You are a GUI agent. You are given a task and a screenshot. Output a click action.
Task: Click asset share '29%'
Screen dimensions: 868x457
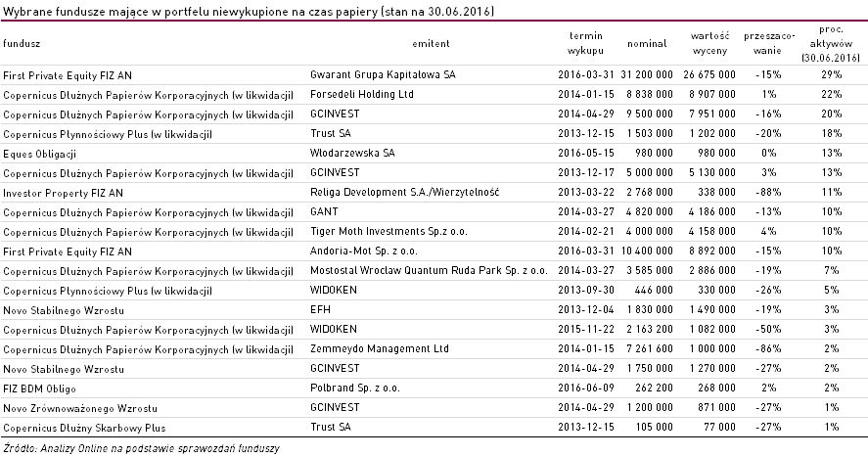(x=832, y=74)
